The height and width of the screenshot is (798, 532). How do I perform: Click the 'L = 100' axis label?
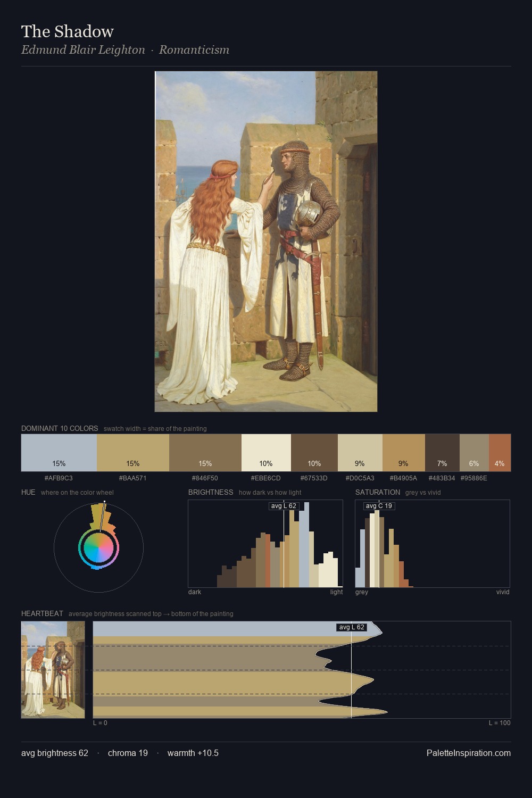point(500,722)
